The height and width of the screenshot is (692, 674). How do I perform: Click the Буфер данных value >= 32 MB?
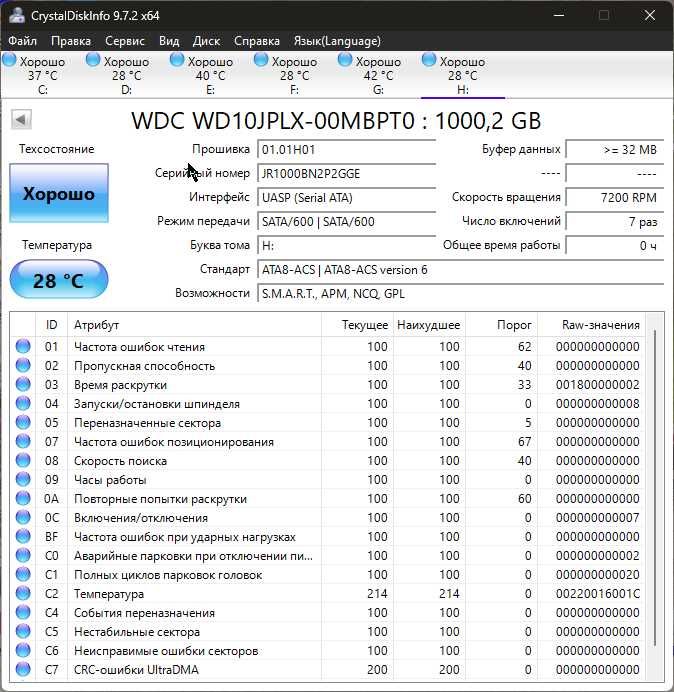(614, 150)
